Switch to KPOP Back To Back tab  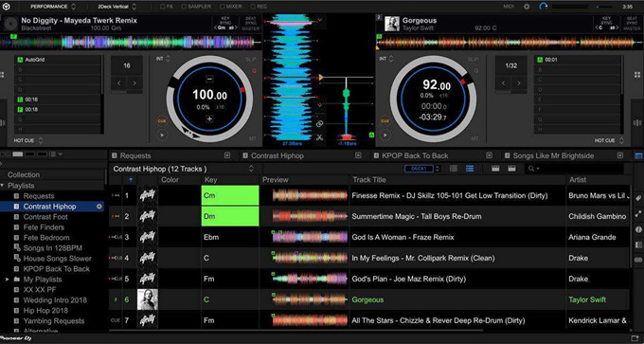click(415, 155)
